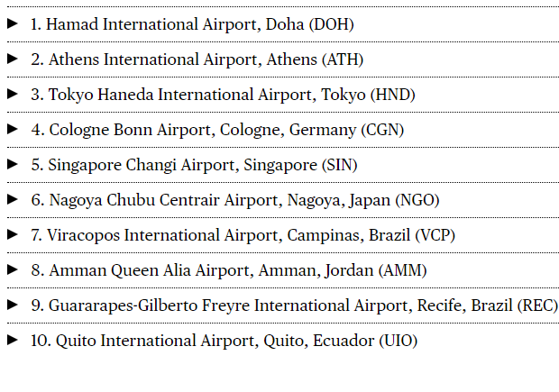Open the '3. Tokyo Haneda International Airport' text
559x392 pixels.
coord(223,96)
